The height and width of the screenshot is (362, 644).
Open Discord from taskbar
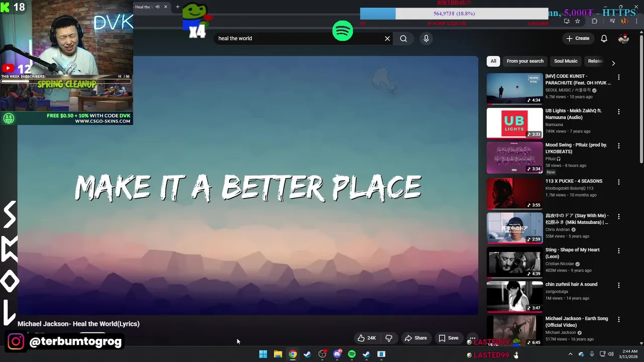point(337,354)
